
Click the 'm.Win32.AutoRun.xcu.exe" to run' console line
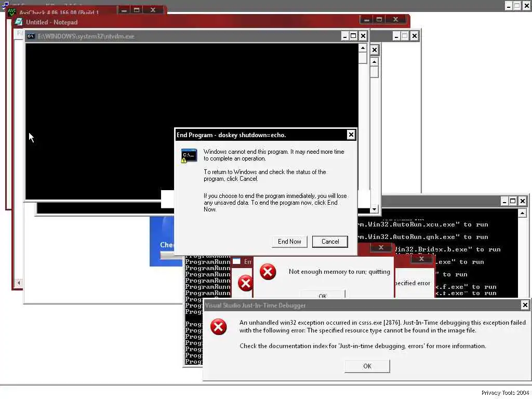423,224
